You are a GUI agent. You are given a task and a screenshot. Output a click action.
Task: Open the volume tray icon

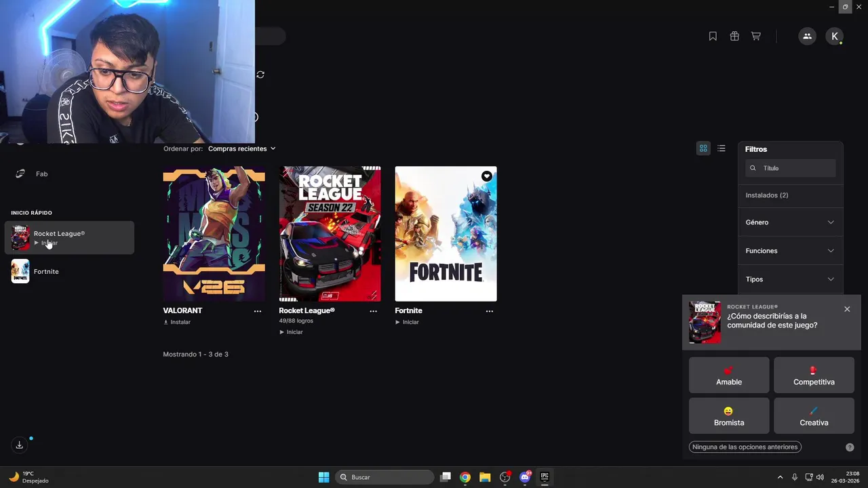point(820,477)
